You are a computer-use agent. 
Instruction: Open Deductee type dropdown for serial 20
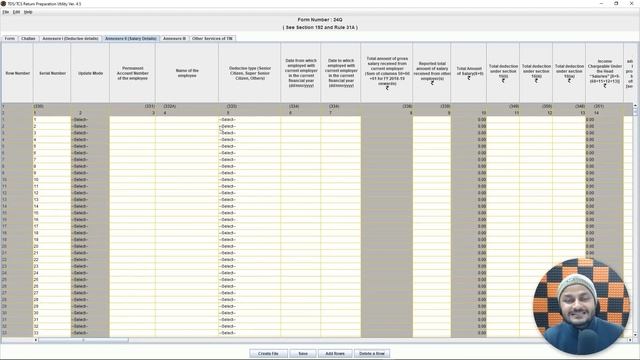[x=249, y=246]
